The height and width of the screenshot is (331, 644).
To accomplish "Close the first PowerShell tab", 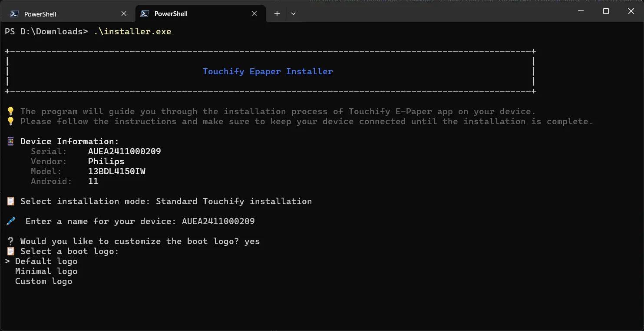I will click(124, 14).
